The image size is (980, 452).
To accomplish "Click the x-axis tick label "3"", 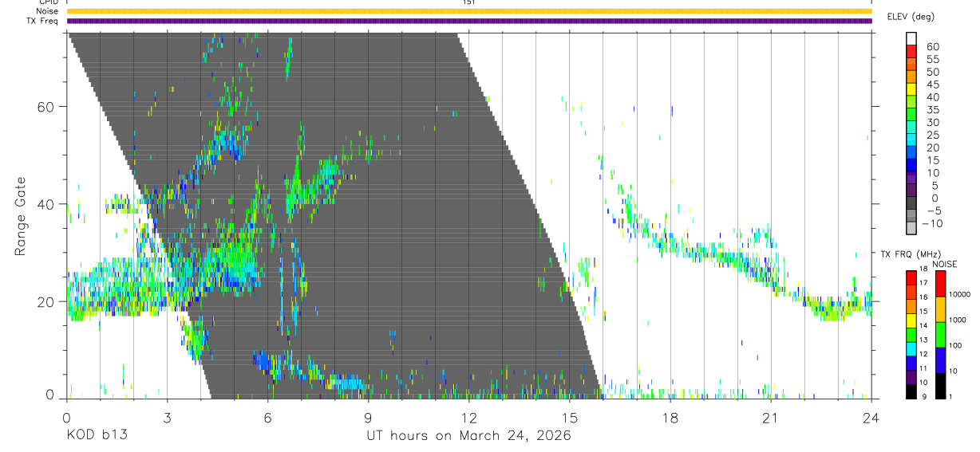I will click(x=167, y=417).
